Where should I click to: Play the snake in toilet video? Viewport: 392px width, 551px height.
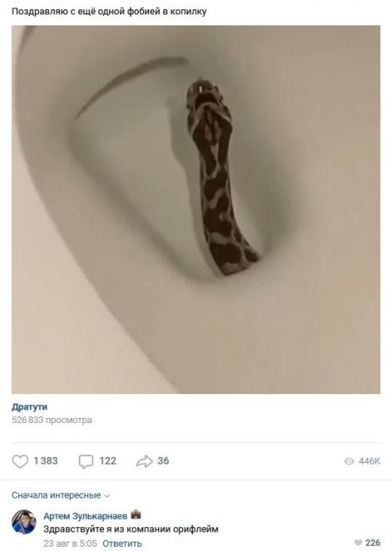point(196,209)
